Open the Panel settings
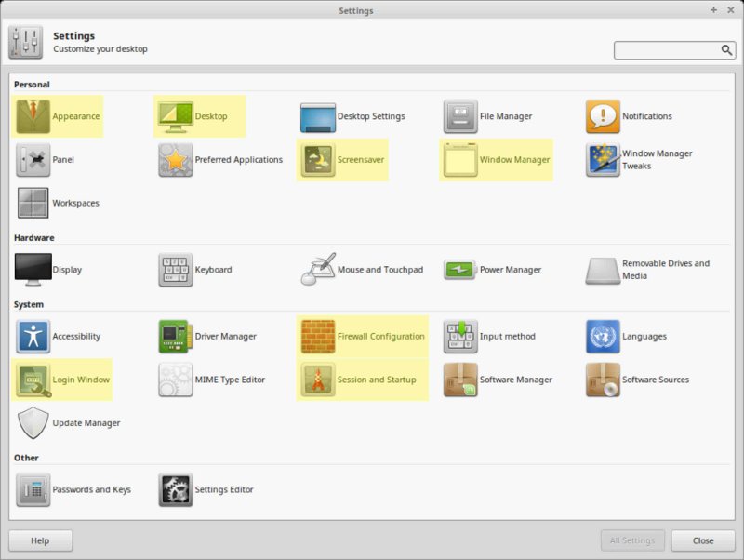This screenshot has width=744, height=560. click(x=33, y=160)
